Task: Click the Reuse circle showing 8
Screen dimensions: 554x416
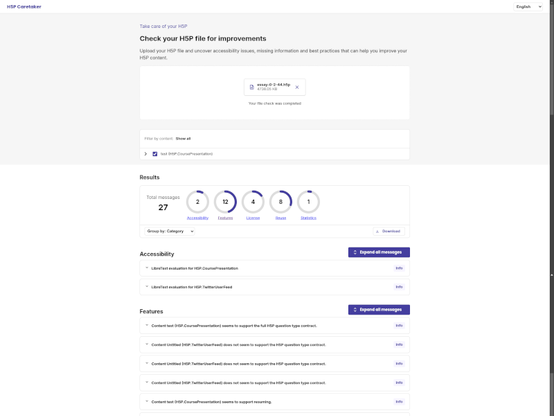Action: (281, 202)
